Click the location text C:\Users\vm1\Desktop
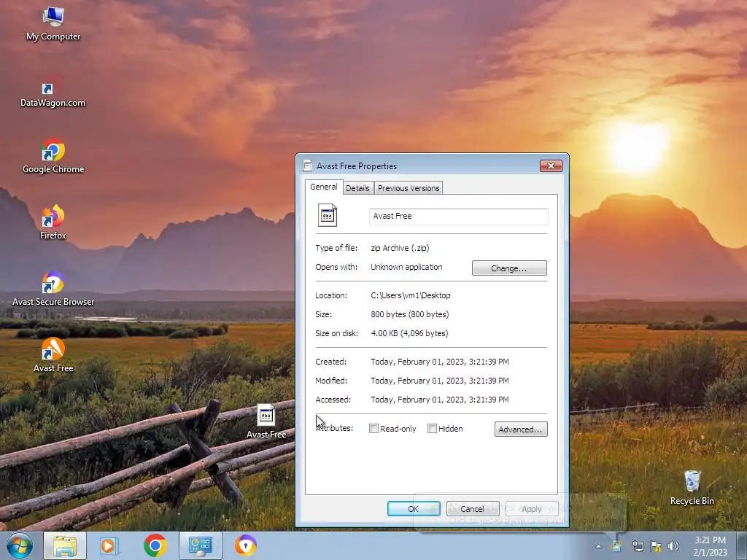Viewport: 747px width, 560px height. click(411, 295)
